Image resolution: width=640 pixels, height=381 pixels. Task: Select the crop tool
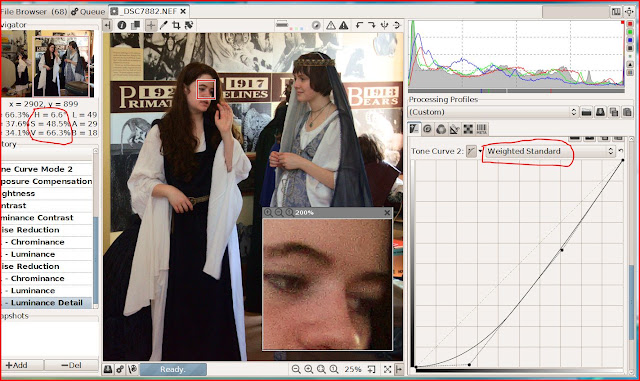pos(176,25)
